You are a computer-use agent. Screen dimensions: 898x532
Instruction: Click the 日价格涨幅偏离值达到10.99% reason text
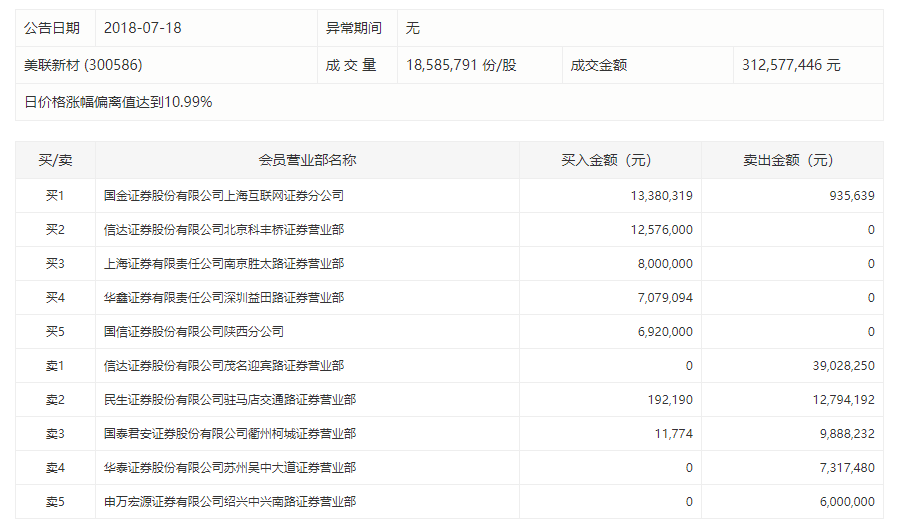click(x=118, y=102)
